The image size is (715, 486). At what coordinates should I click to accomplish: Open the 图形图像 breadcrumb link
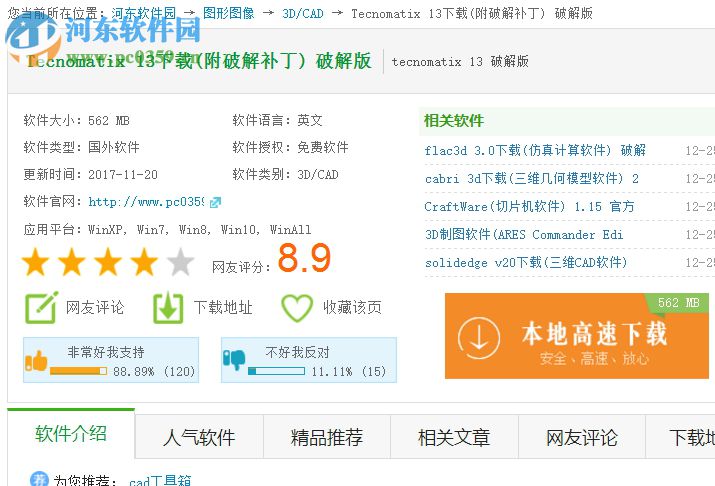coord(228,13)
